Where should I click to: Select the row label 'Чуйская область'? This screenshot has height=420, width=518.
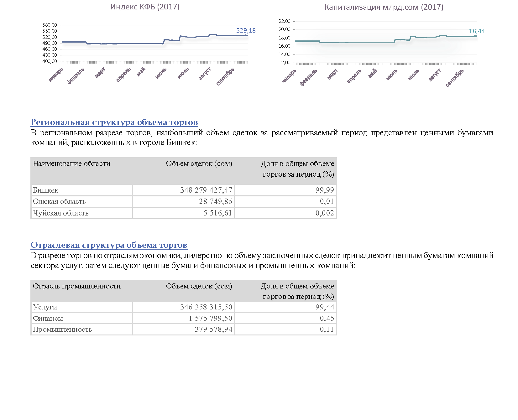(x=61, y=213)
